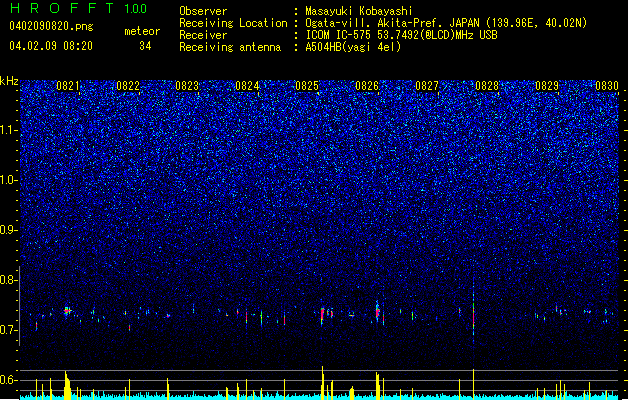
Task: Click the echo cluster near 0826
Action: click(377, 311)
